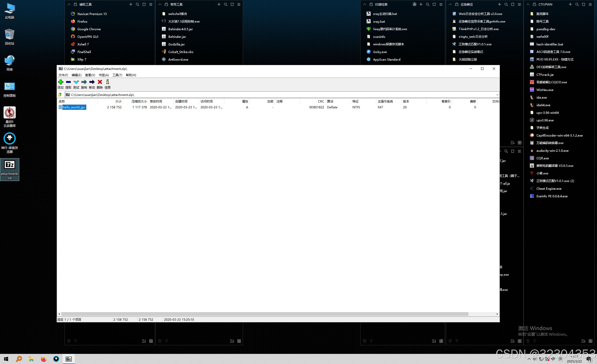
Task: Launch Cheat Engine.exe
Action: pyautogui.click(x=548, y=188)
